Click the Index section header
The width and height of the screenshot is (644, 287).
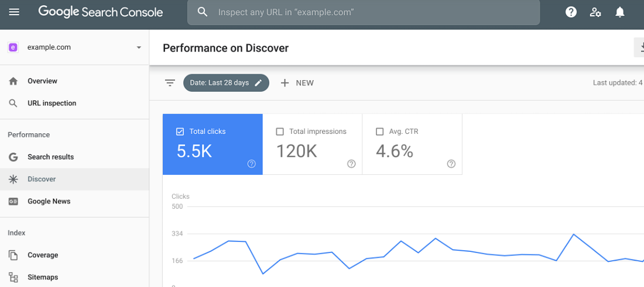pos(16,233)
